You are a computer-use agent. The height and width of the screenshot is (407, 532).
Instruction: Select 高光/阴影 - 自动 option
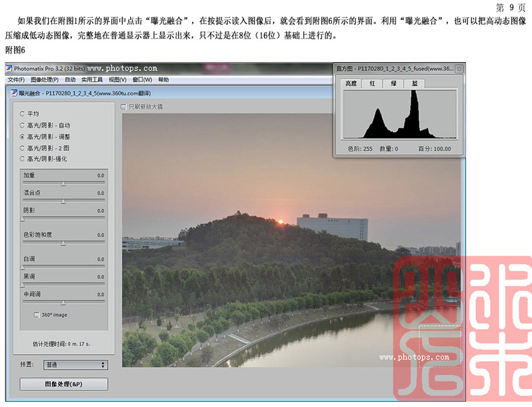coord(22,125)
